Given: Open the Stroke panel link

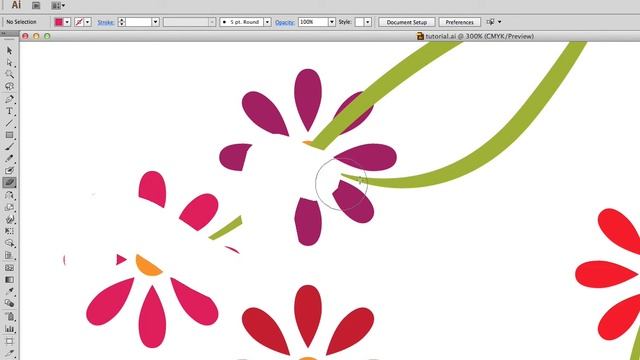Looking at the screenshot, I should [x=106, y=22].
